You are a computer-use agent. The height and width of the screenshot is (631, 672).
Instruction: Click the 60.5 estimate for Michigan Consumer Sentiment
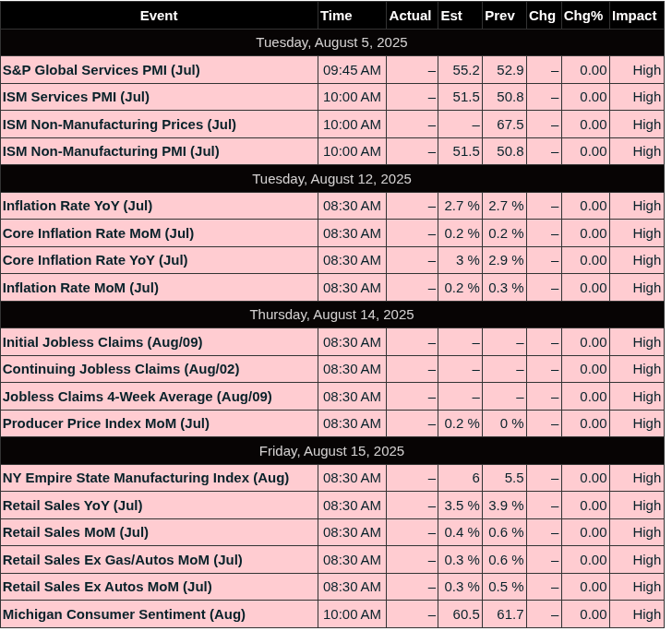click(460, 614)
